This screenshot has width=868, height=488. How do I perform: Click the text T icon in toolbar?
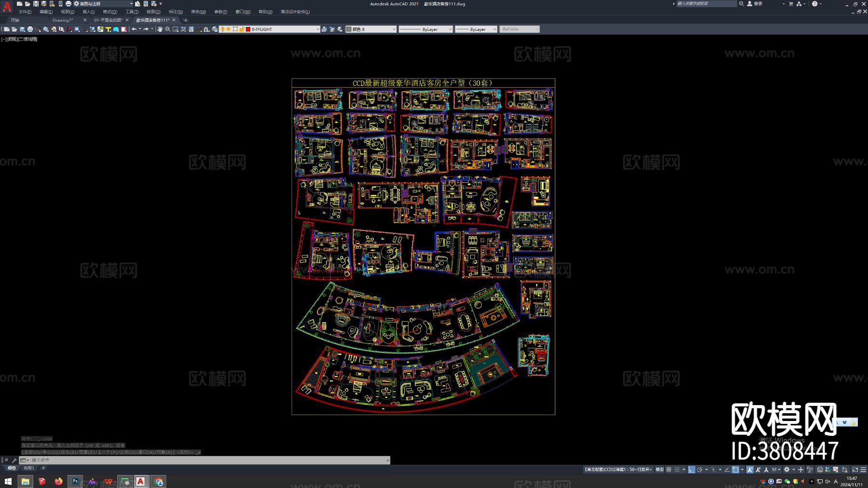(108, 29)
